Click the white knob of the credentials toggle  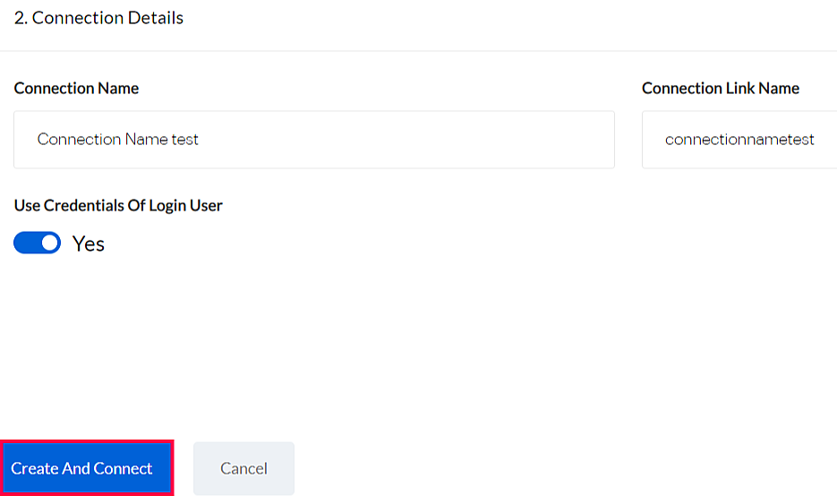[x=49, y=243]
